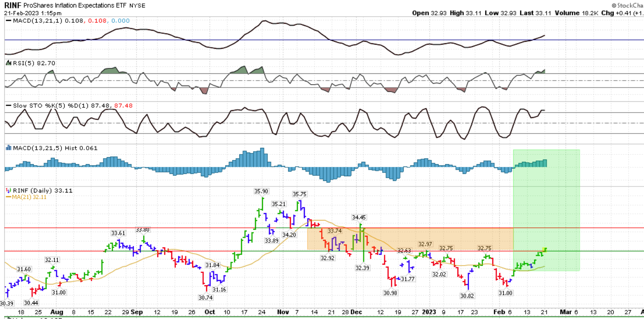Click the High 33.11 value in header

click(466, 13)
